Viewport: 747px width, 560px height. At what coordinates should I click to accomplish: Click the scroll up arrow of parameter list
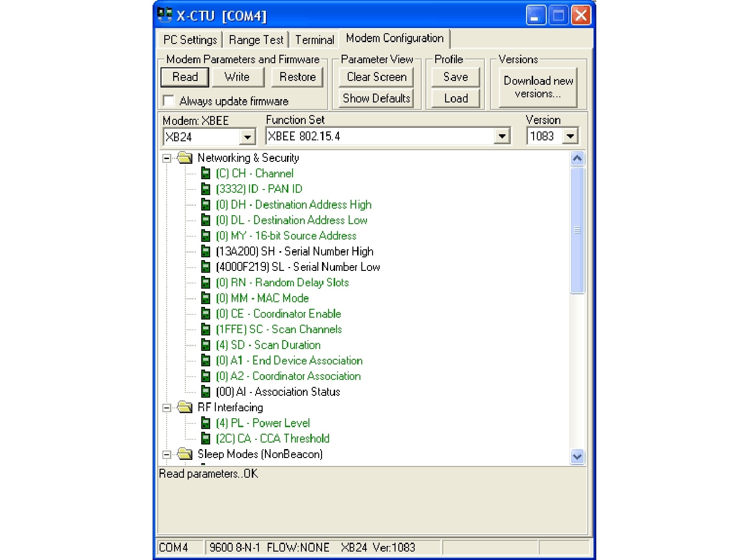pyautogui.click(x=578, y=159)
